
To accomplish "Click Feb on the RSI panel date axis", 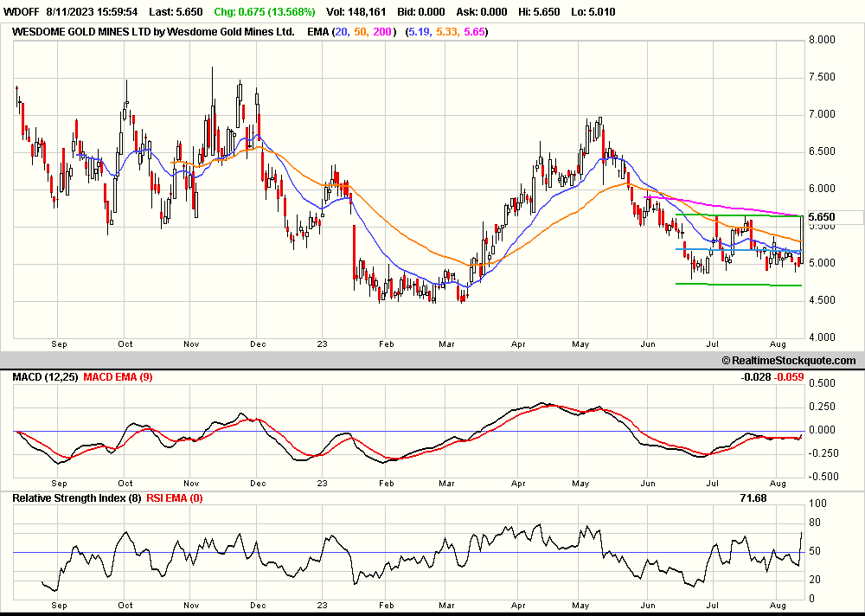I will click(x=386, y=606).
